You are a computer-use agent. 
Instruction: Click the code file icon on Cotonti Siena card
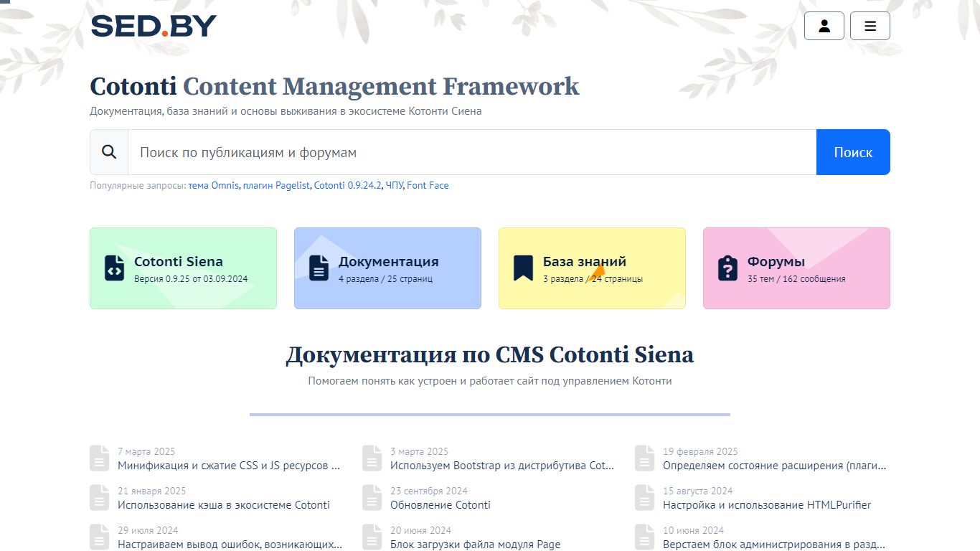[x=114, y=268]
